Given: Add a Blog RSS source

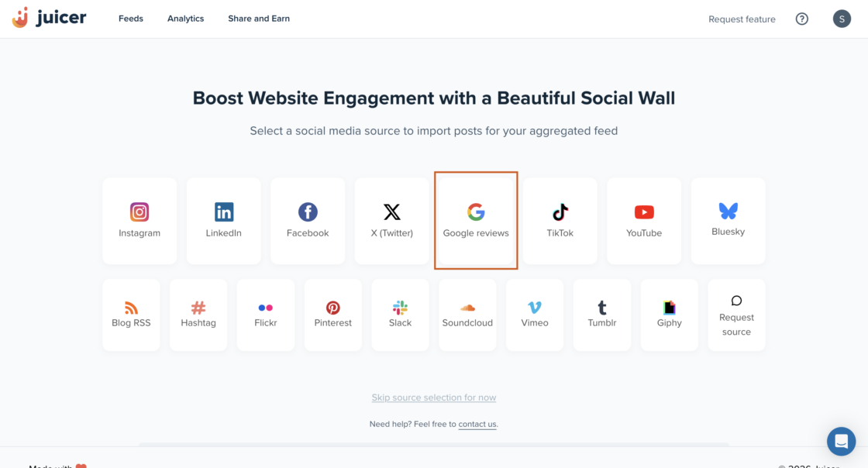Looking at the screenshot, I should (x=131, y=315).
